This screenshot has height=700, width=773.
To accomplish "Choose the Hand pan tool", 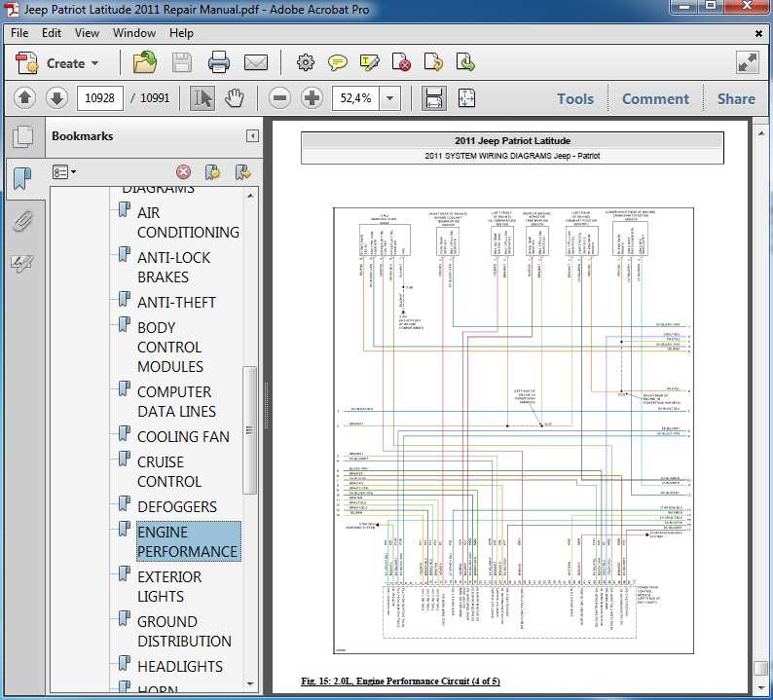I will click(x=234, y=98).
